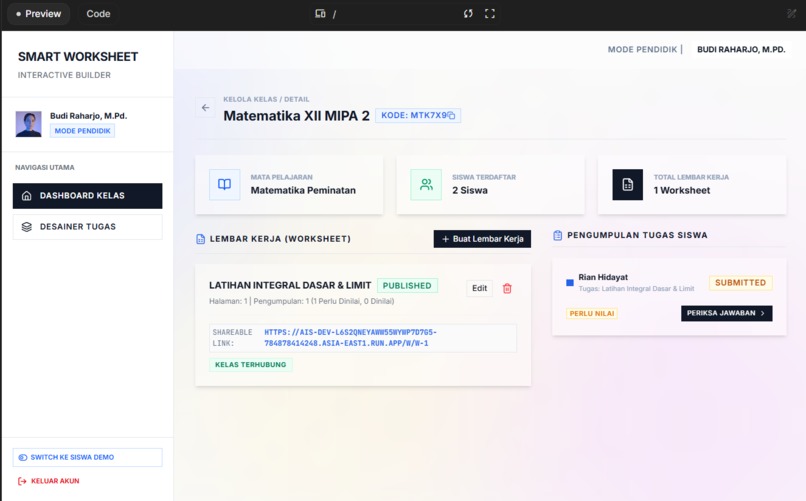Click the Mode Pendidik badge under the profile name
Image resolution: width=806 pixels, height=501 pixels.
click(x=82, y=131)
